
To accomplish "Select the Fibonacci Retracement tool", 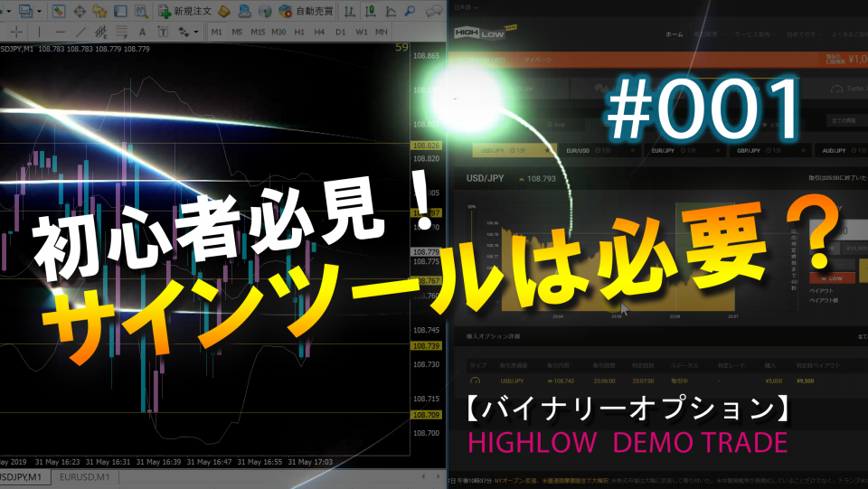I will (x=121, y=32).
